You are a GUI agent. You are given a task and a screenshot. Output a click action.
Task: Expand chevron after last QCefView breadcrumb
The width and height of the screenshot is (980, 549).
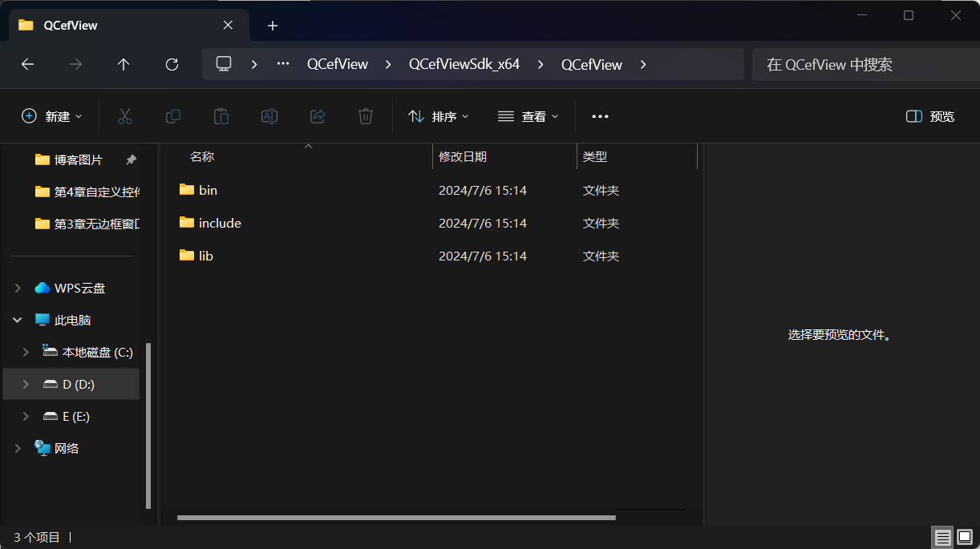click(x=643, y=64)
